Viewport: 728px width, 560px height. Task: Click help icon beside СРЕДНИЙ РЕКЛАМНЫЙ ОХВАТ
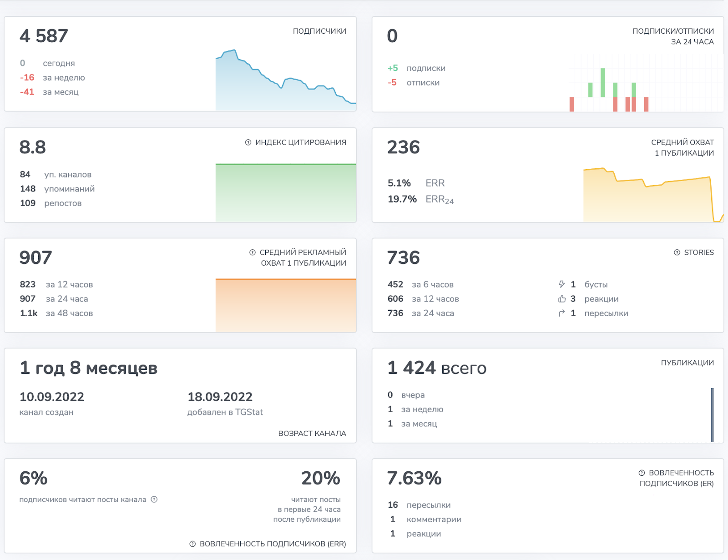[x=253, y=252]
